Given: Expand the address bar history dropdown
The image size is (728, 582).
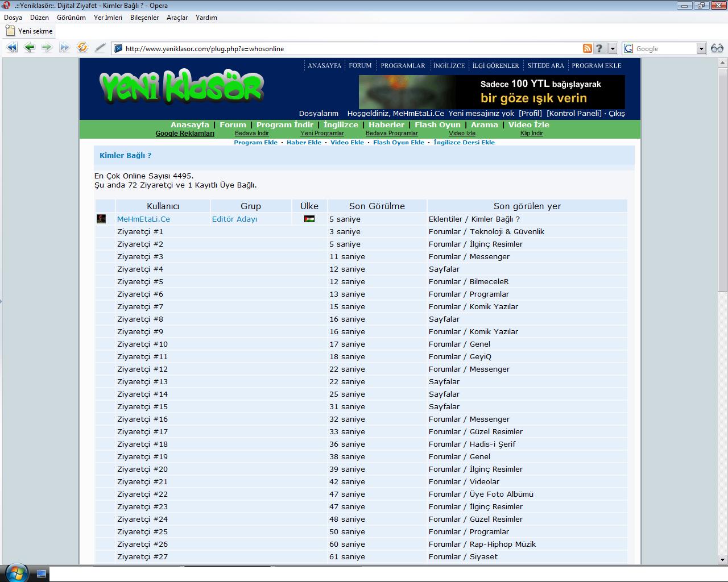Looking at the screenshot, I should click(x=613, y=48).
